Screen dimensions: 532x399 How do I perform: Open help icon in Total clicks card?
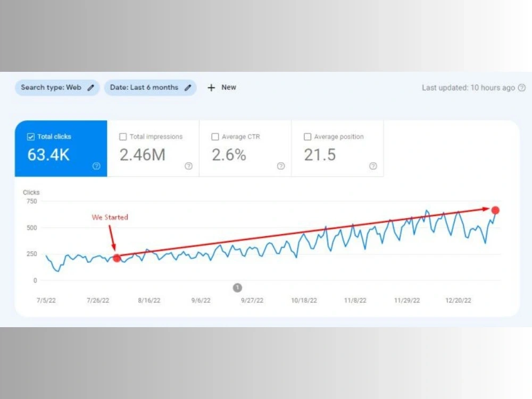coord(96,166)
